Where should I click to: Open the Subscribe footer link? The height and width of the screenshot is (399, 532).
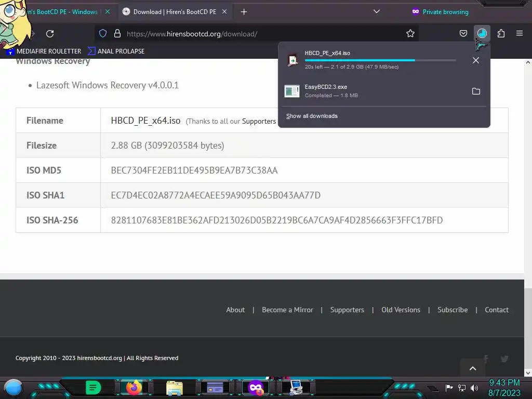[x=453, y=310]
